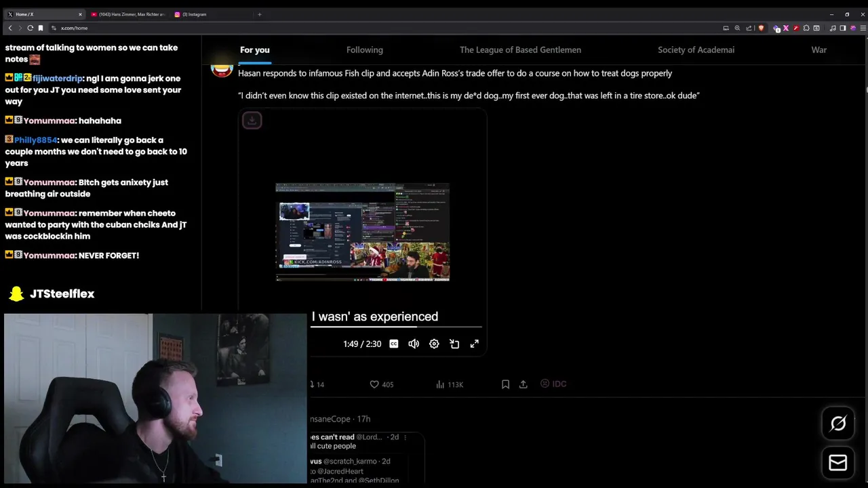Click the @scratch_karmo handle

351,461
